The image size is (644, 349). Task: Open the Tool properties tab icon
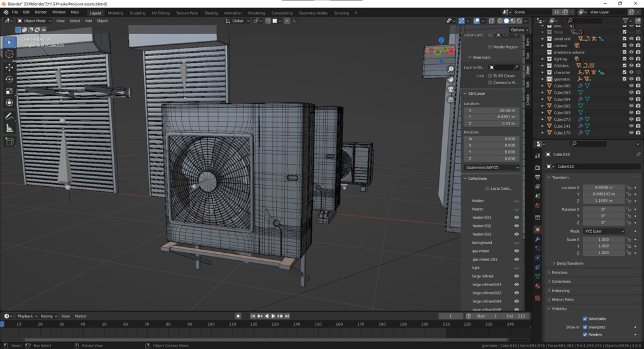click(538, 155)
